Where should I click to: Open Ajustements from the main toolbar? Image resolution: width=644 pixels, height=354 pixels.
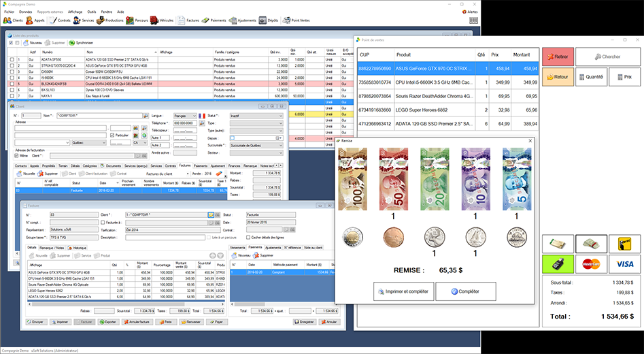pyautogui.click(x=243, y=20)
